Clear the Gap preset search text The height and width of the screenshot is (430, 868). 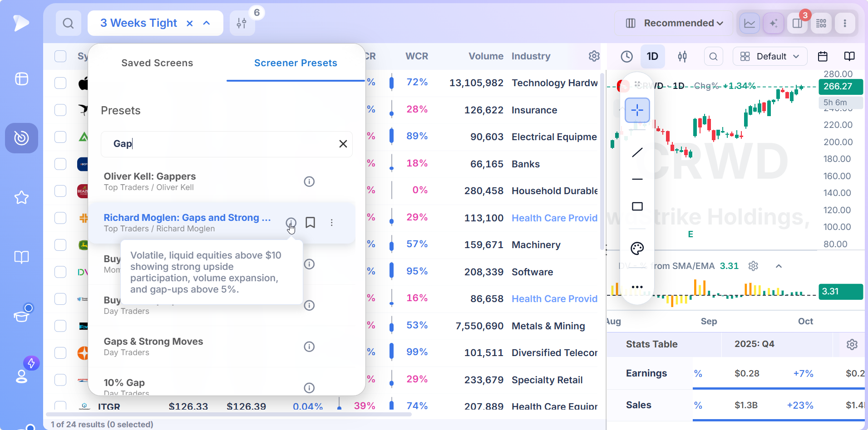(343, 144)
